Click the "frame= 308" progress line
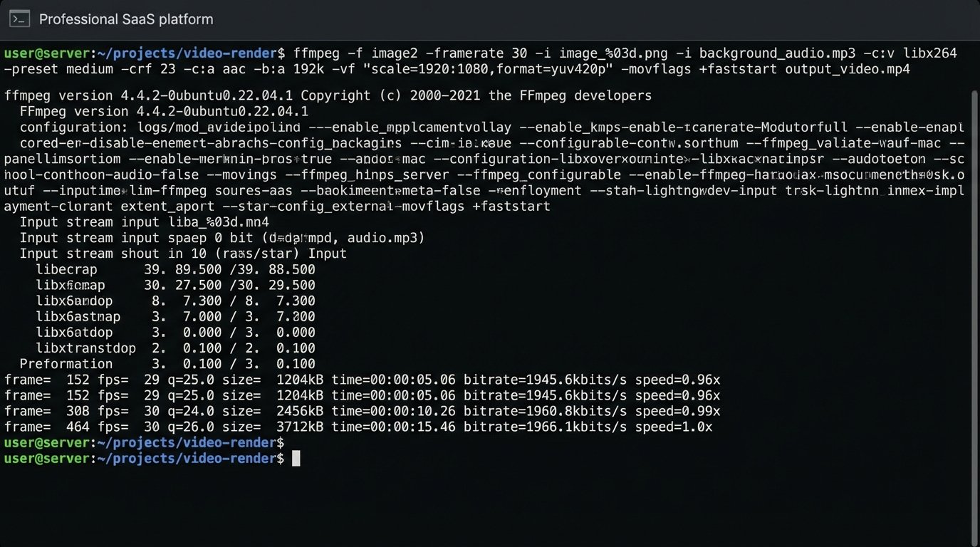Image resolution: width=980 pixels, height=547 pixels. pos(362,412)
